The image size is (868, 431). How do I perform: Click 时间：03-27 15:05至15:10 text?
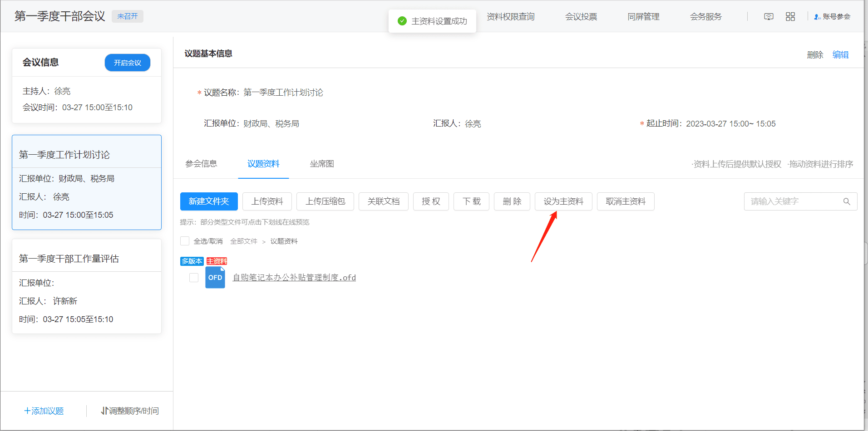point(66,319)
